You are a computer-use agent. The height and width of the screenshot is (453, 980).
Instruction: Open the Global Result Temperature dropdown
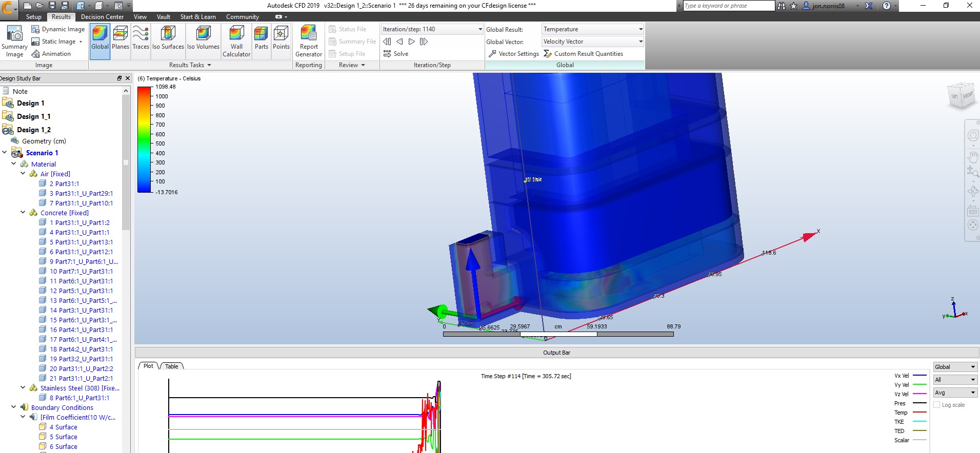tap(592, 29)
